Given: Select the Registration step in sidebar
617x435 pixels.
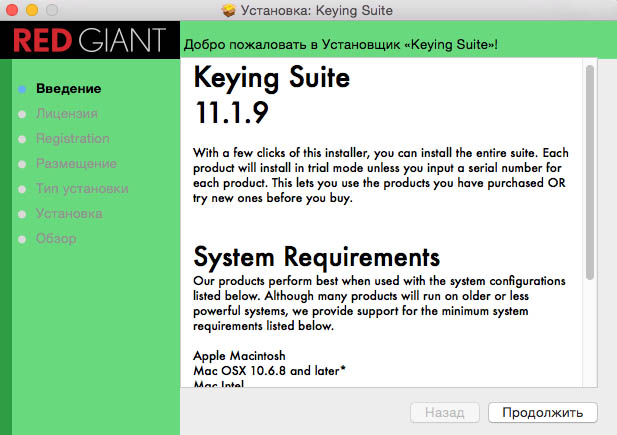Looking at the screenshot, I should point(72,139).
